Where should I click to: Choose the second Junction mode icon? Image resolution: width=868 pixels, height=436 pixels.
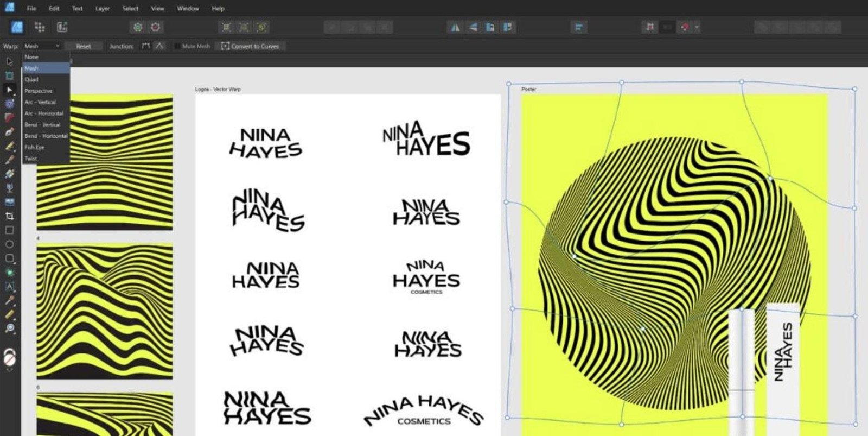[159, 46]
